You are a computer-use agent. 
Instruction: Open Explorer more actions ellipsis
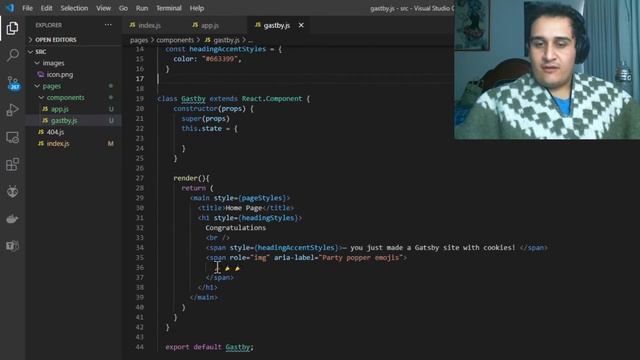[x=108, y=25]
